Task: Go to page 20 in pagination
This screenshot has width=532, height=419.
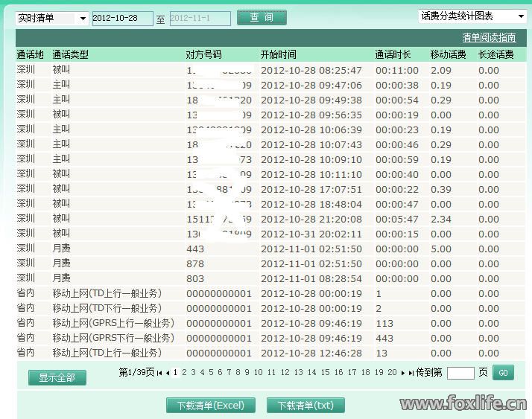Action: [392, 372]
